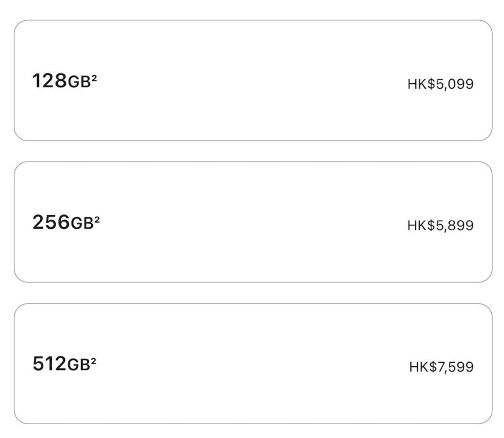Open footnote 2 beside 128GB
The height and width of the screenshot is (438, 504).
click(x=94, y=77)
